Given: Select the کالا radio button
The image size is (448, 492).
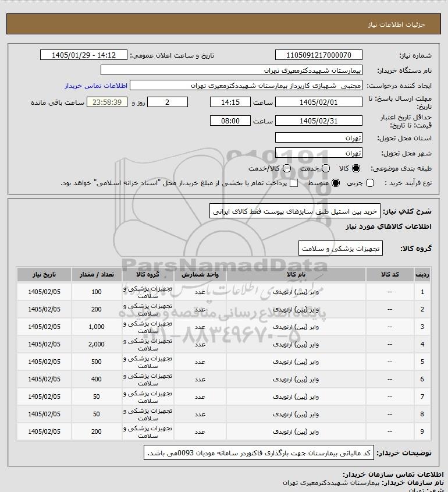Looking at the screenshot, I should point(356,168).
